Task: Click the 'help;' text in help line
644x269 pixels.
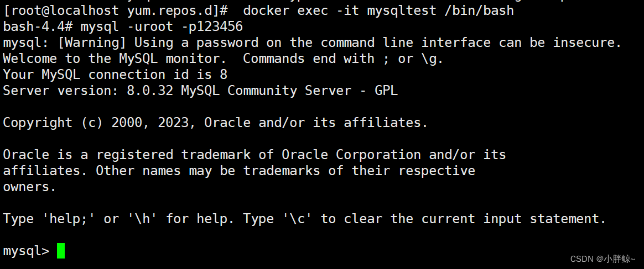Action: tap(69, 219)
